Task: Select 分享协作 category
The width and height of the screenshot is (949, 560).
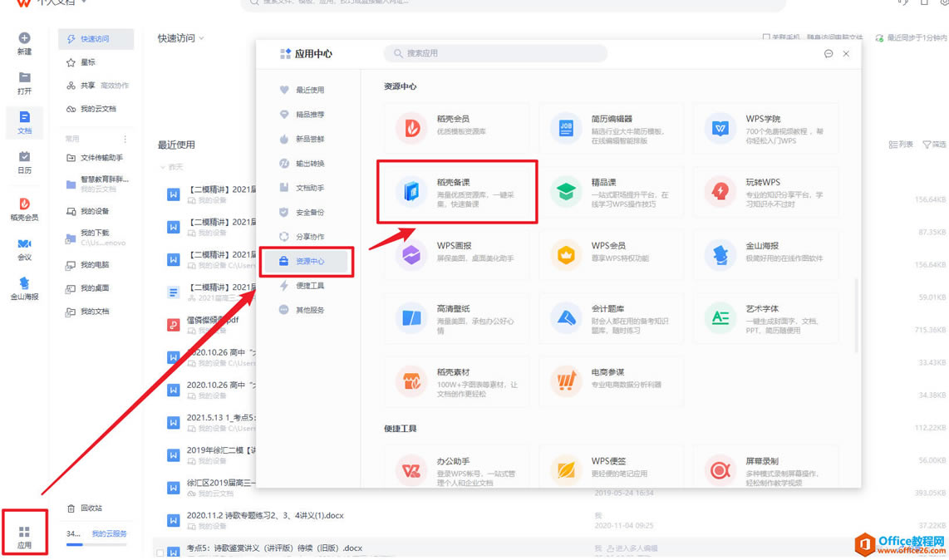Action: [308, 237]
